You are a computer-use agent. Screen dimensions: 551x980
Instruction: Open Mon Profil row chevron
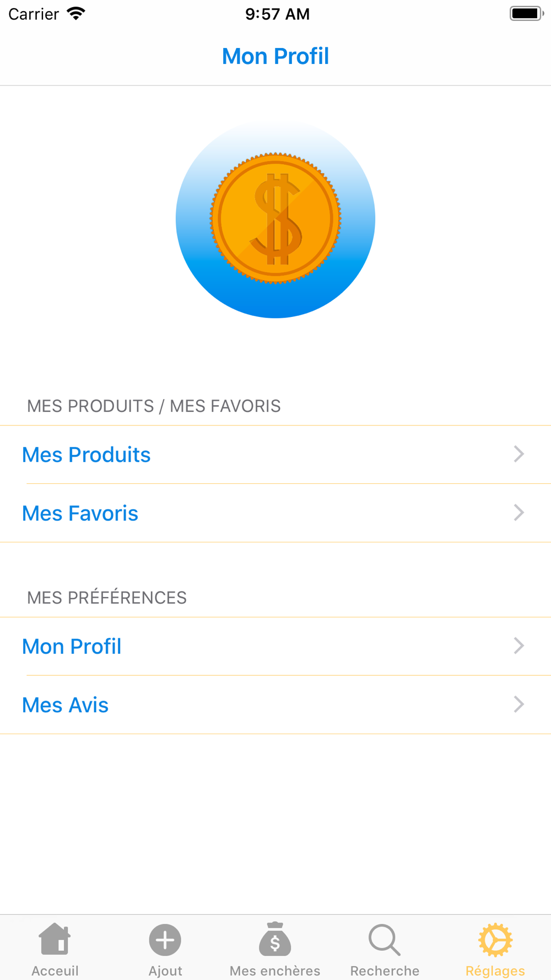tap(518, 646)
